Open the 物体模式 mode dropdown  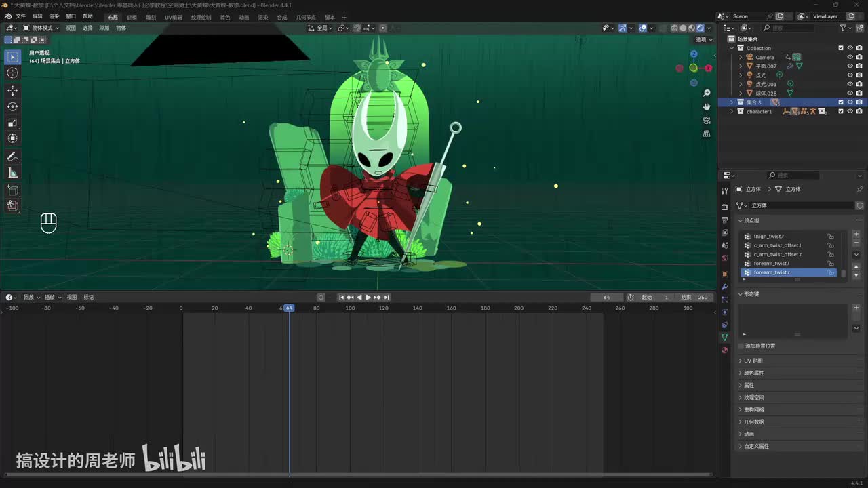click(x=41, y=28)
